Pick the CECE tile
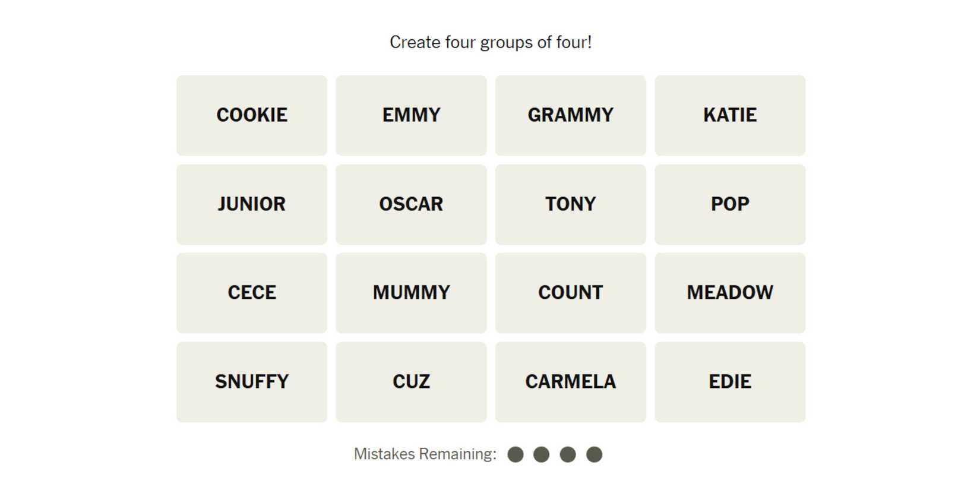The height and width of the screenshot is (490, 980). point(252,293)
